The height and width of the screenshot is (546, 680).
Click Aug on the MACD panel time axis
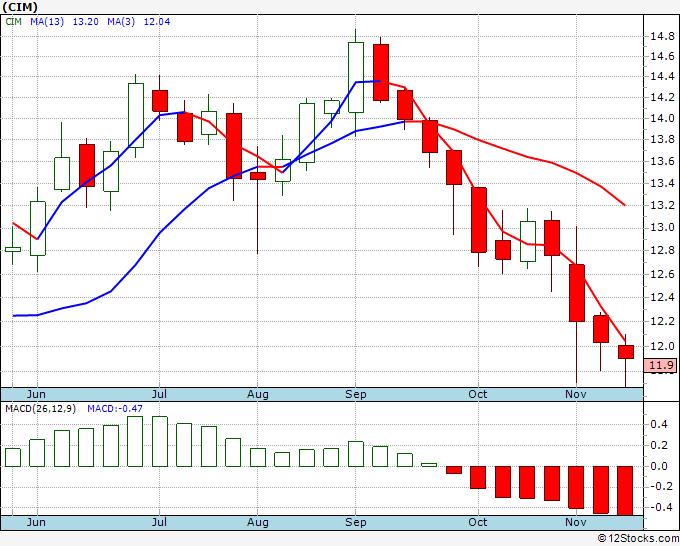258,523
